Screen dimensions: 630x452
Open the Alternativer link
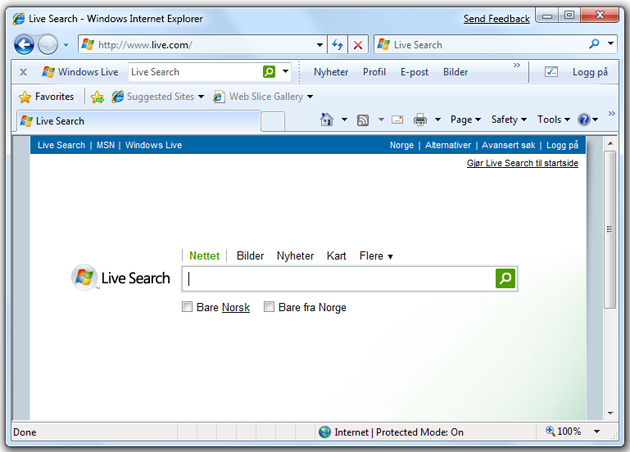(448, 145)
